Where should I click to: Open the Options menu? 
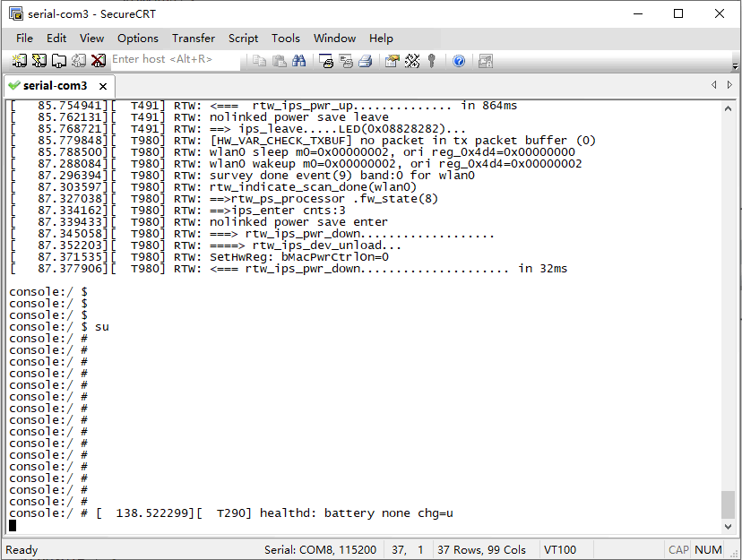(138, 39)
